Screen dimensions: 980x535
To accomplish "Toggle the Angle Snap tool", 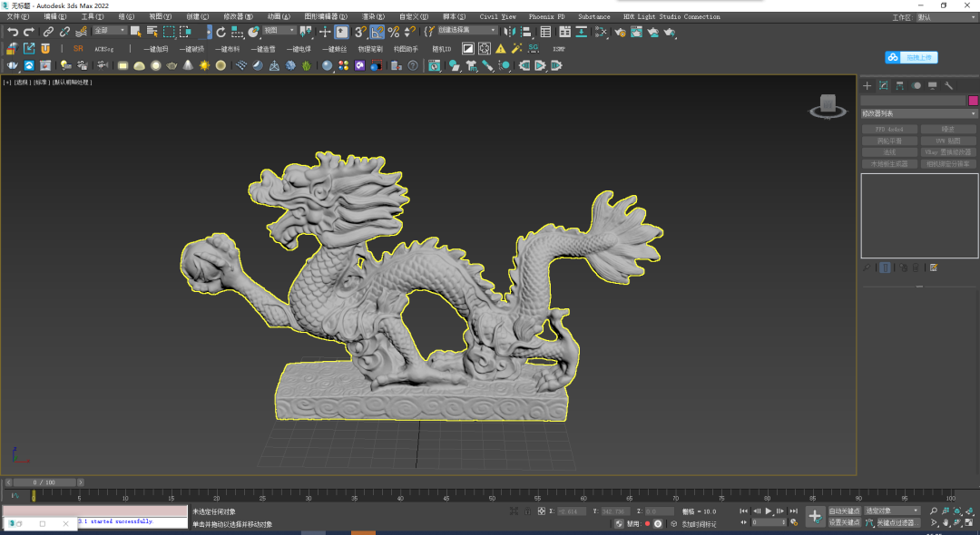I will tap(377, 32).
